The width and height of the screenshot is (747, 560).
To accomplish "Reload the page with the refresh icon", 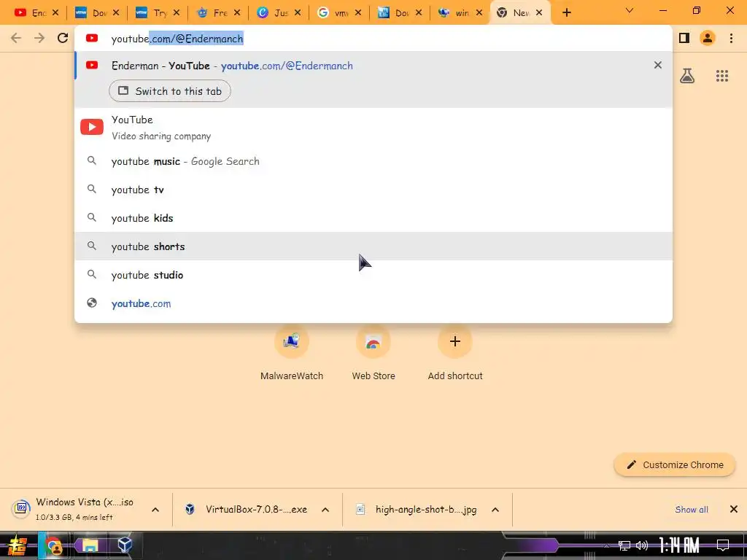I will 63,38.
